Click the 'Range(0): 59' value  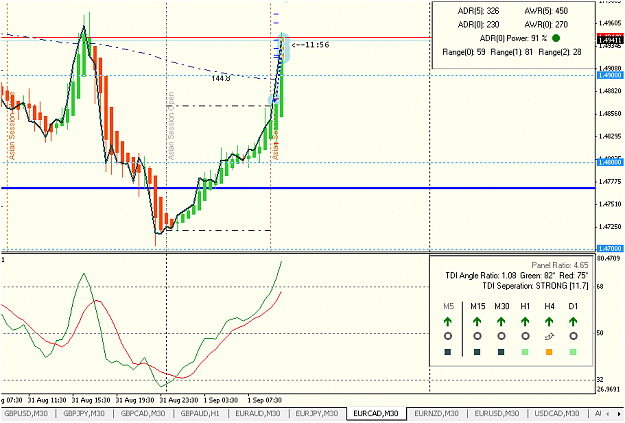click(x=464, y=52)
